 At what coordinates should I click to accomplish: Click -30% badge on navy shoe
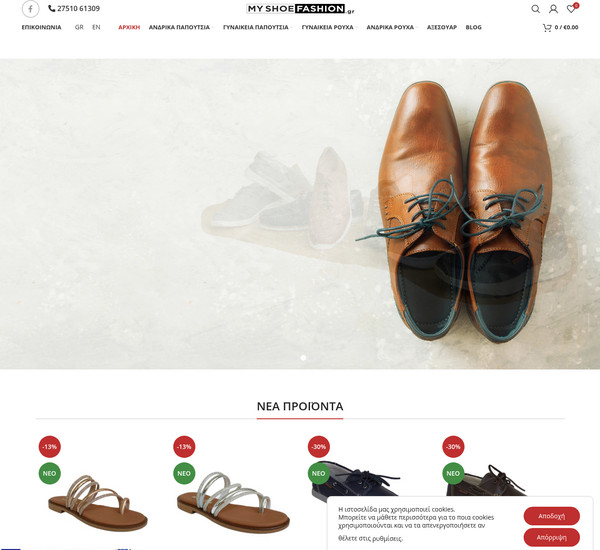(x=319, y=447)
